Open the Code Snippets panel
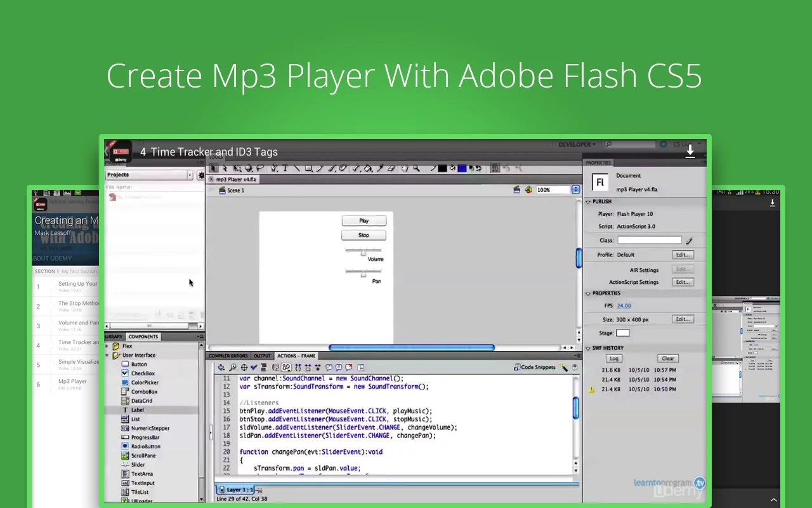The height and width of the screenshot is (508, 812). click(535, 367)
